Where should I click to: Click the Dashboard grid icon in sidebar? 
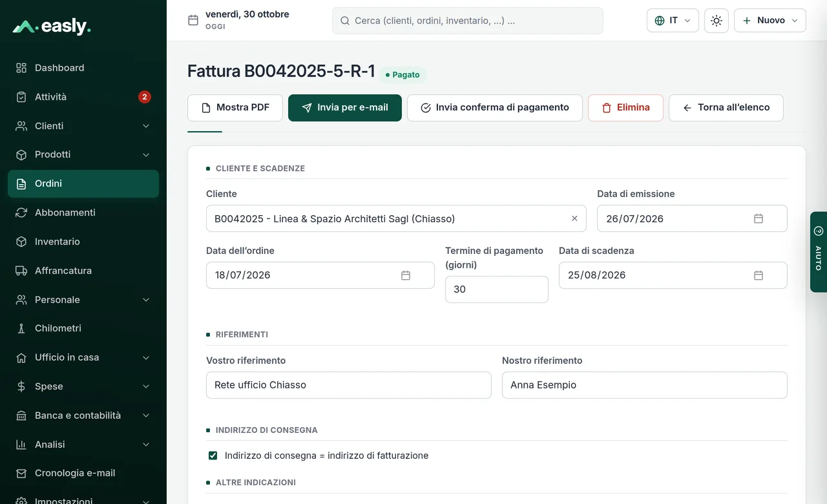point(21,68)
